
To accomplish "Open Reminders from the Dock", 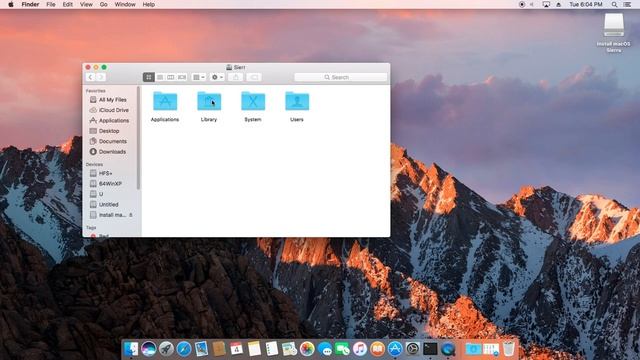I will [272, 349].
